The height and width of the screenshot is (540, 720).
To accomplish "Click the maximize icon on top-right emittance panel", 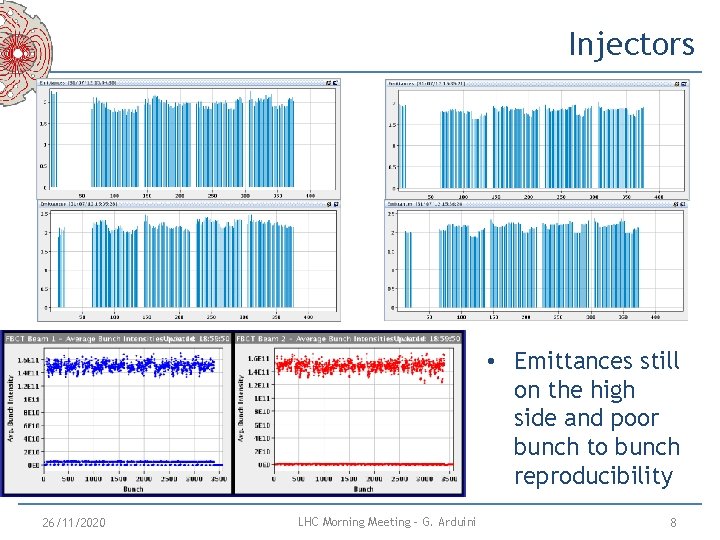I will pyautogui.click(x=684, y=84).
